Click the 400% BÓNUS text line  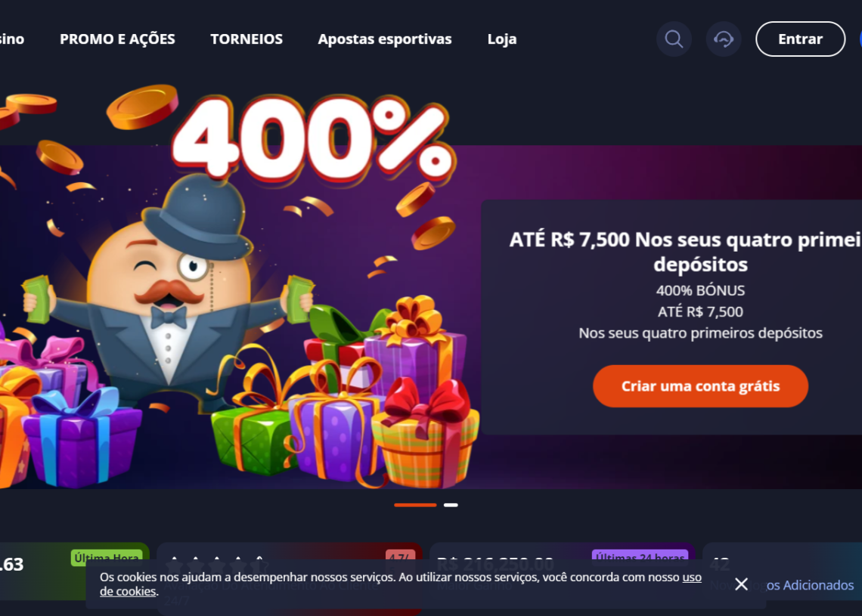pyautogui.click(x=700, y=290)
